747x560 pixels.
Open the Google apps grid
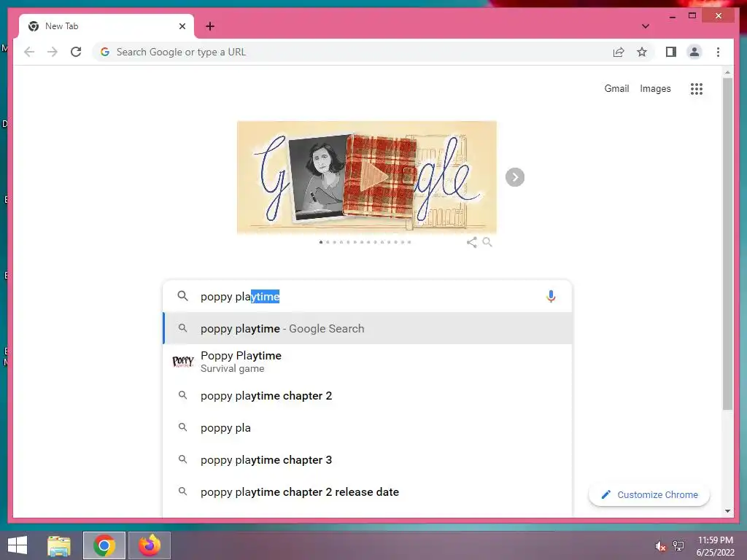[697, 88]
